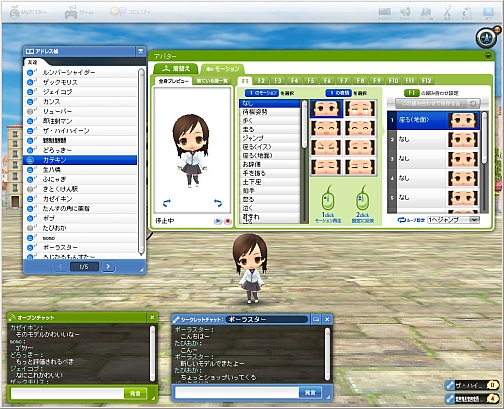Click the undo icon beside save combination
The image size is (504, 409).
[x=473, y=104]
